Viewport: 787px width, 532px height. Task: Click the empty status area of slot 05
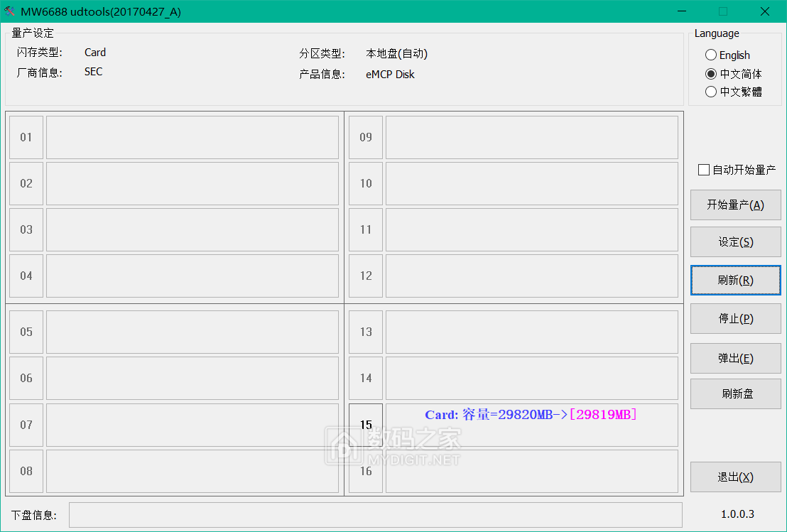192,332
